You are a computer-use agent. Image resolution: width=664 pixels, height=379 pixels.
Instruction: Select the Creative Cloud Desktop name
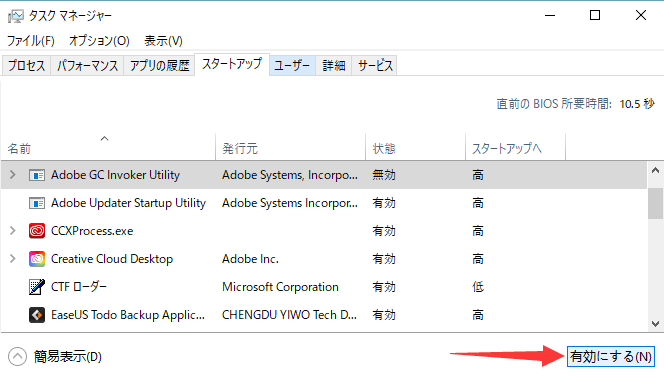point(112,259)
